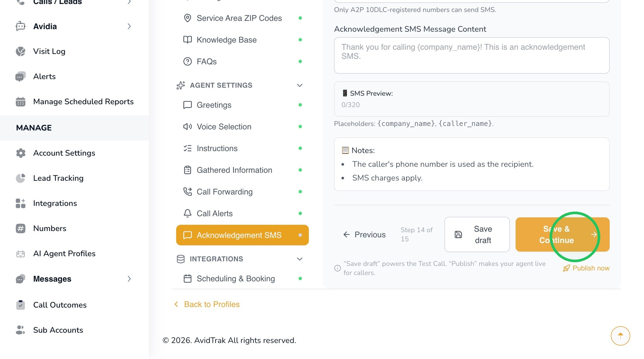The height and width of the screenshot is (359, 644).
Task: Click the info icon beside Save draft note
Action: tap(337, 268)
